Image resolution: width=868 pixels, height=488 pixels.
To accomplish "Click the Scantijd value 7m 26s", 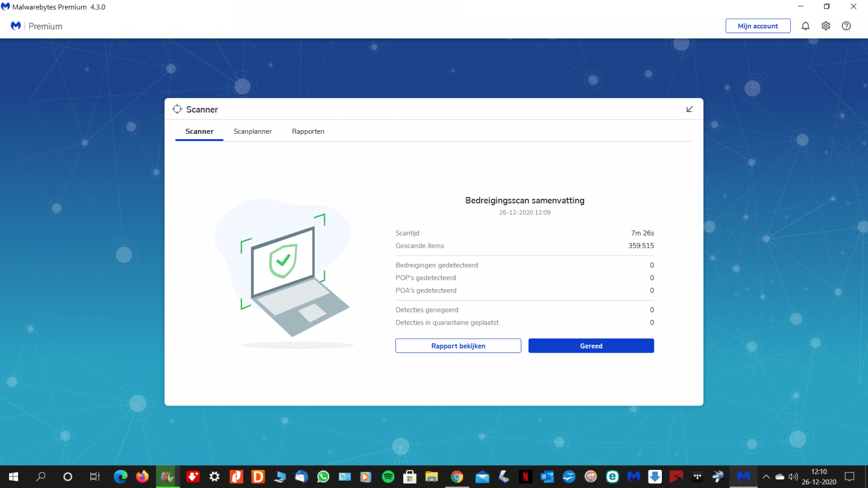I will [x=643, y=233].
